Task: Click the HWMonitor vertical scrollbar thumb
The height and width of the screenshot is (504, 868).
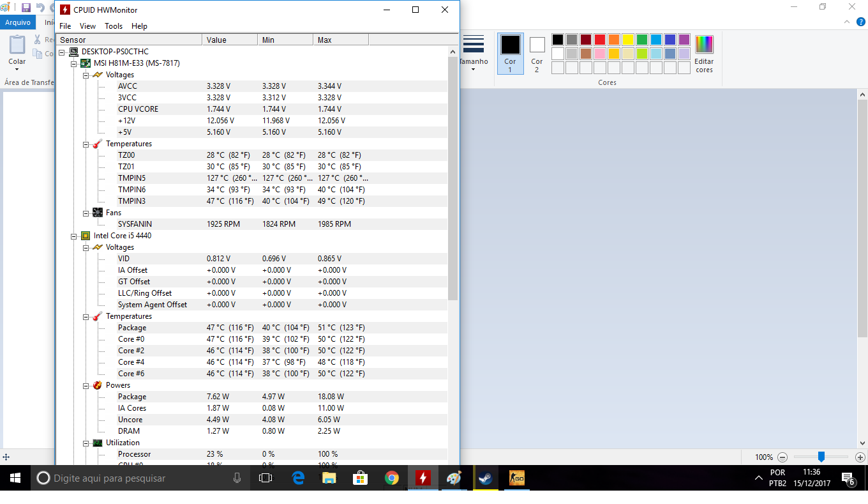Action: pos(453,178)
